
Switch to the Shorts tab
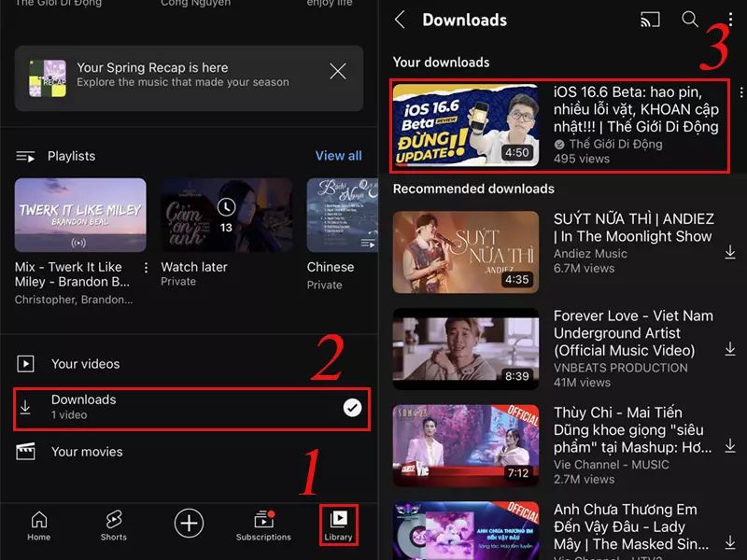(x=114, y=525)
